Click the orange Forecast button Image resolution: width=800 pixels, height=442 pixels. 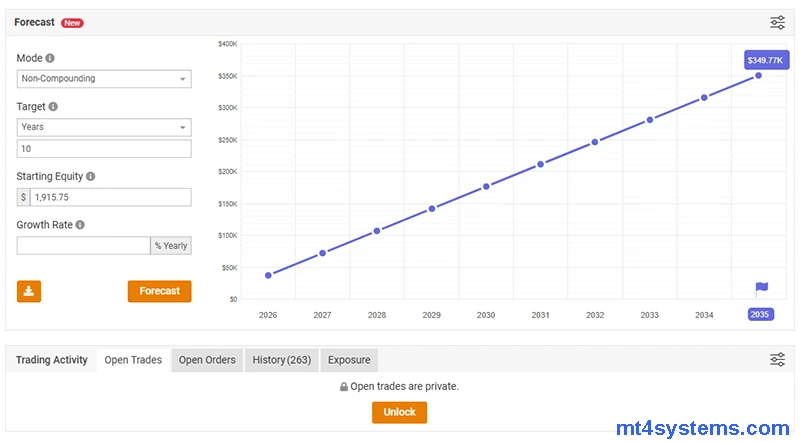159,291
